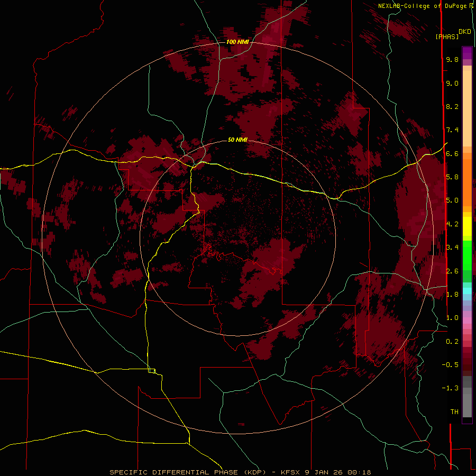The image size is (476, 476).
Task: Click the purple band atop the color bar
Action: tap(467, 53)
